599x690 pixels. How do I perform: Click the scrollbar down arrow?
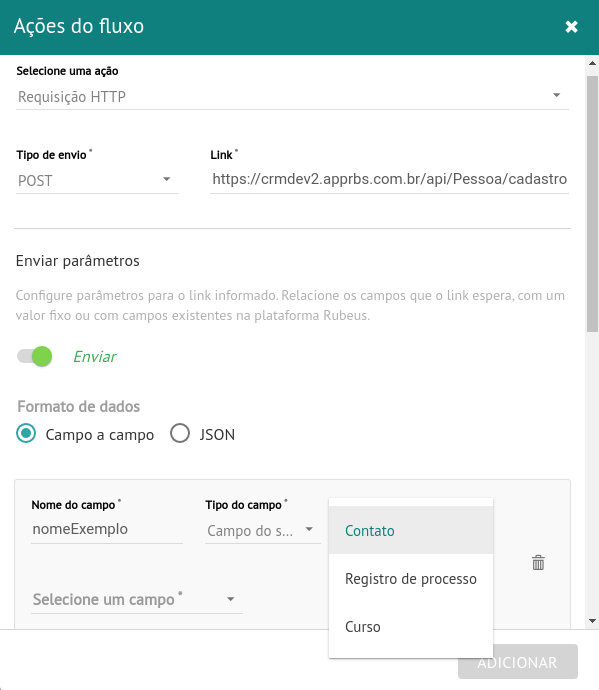(592, 621)
